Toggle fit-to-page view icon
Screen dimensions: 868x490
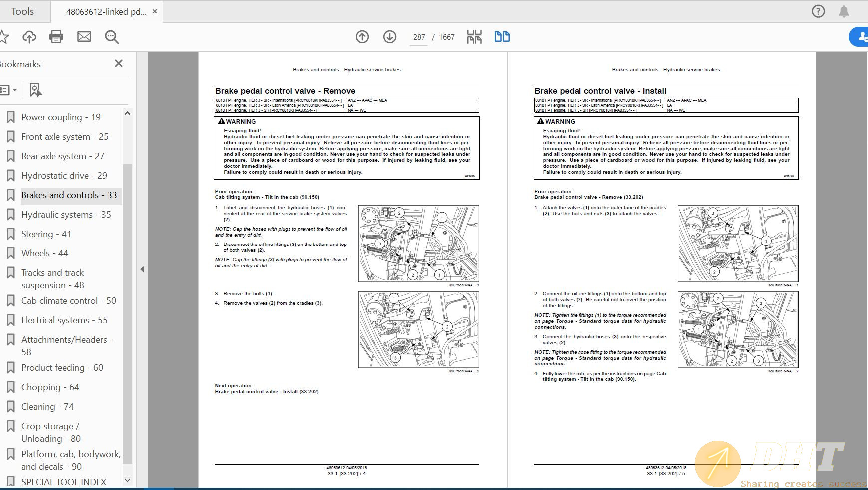pos(474,37)
